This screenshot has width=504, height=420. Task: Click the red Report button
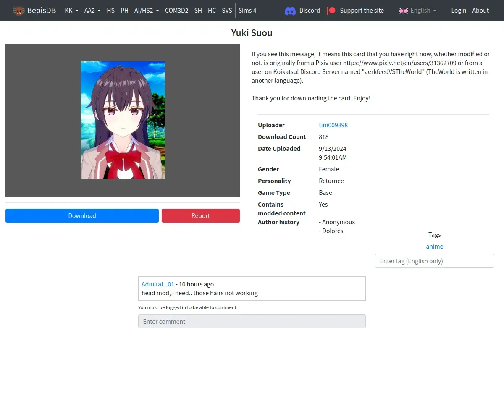tap(201, 215)
